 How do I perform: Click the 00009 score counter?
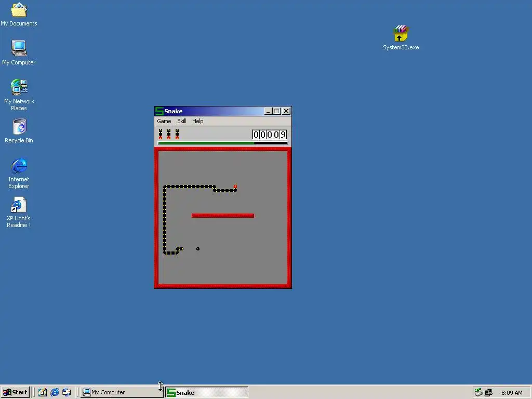point(270,135)
